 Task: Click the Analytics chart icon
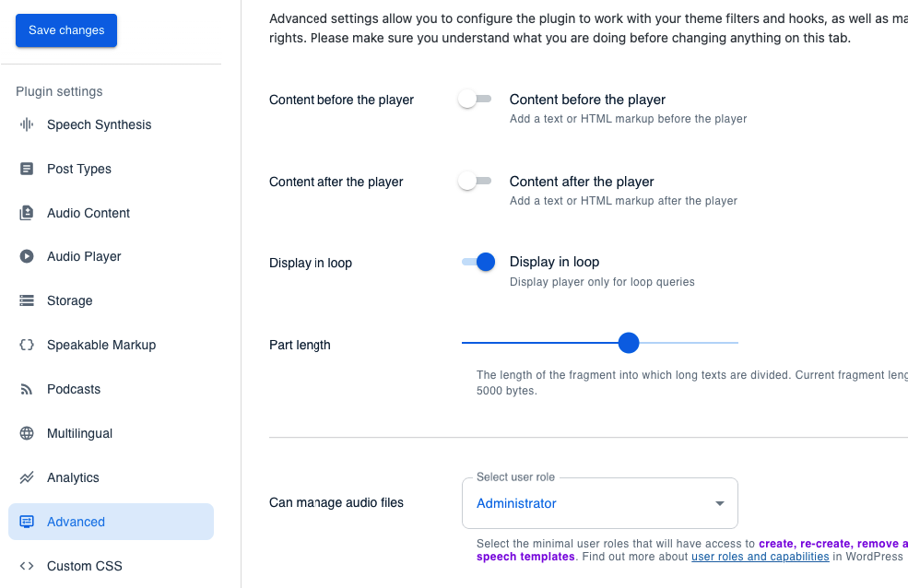point(27,477)
